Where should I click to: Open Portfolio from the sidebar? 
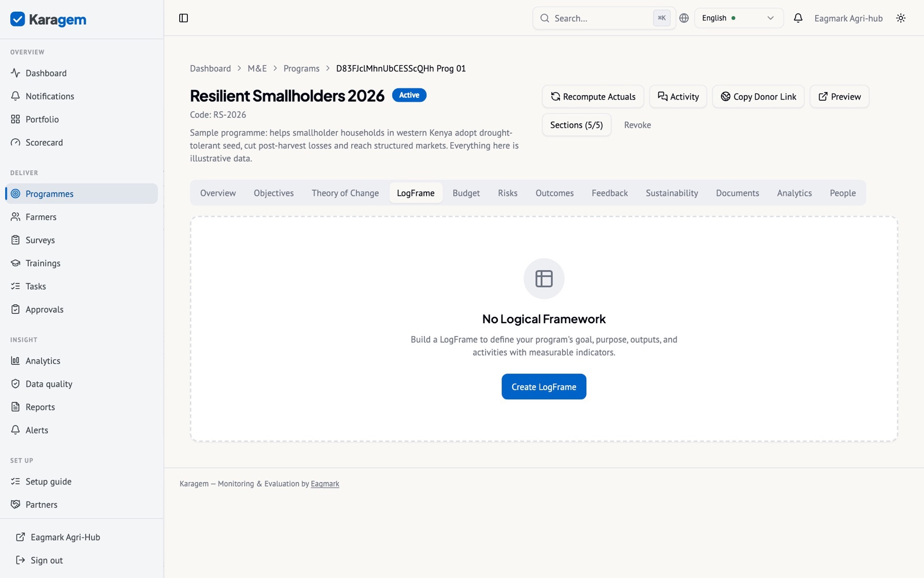[x=82, y=119]
